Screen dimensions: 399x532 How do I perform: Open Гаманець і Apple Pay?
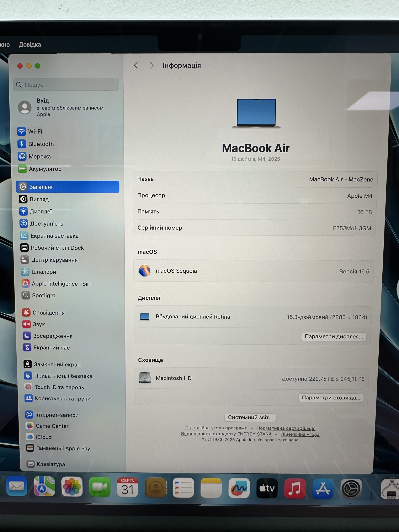pos(58,448)
